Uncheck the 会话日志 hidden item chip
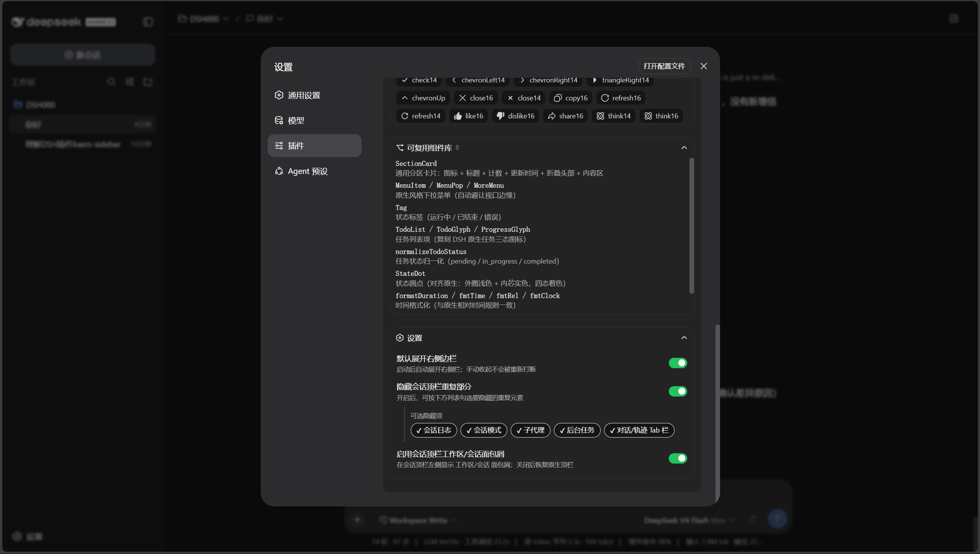This screenshot has height=554, width=980. [x=434, y=430]
